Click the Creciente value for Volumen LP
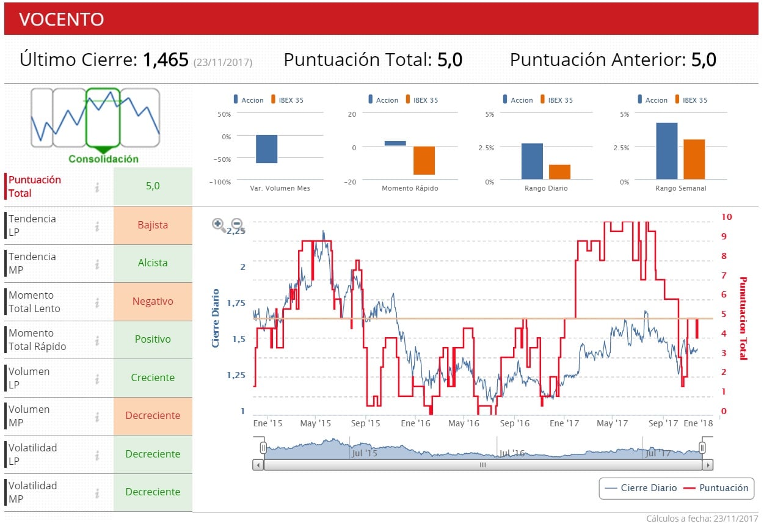The width and height of the screenshot is (764, 532). [153, 378]
